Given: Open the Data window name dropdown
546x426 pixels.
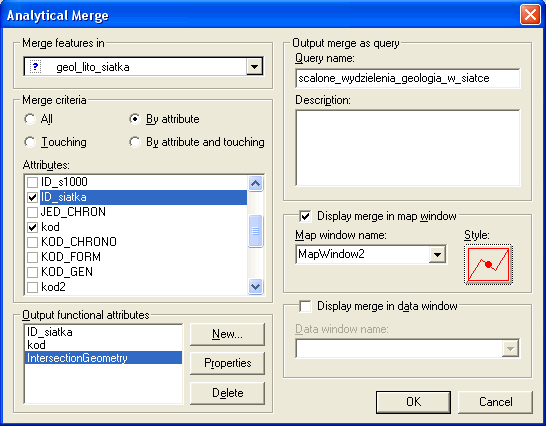Looking at the screenshot, I should tap(510, 348).
